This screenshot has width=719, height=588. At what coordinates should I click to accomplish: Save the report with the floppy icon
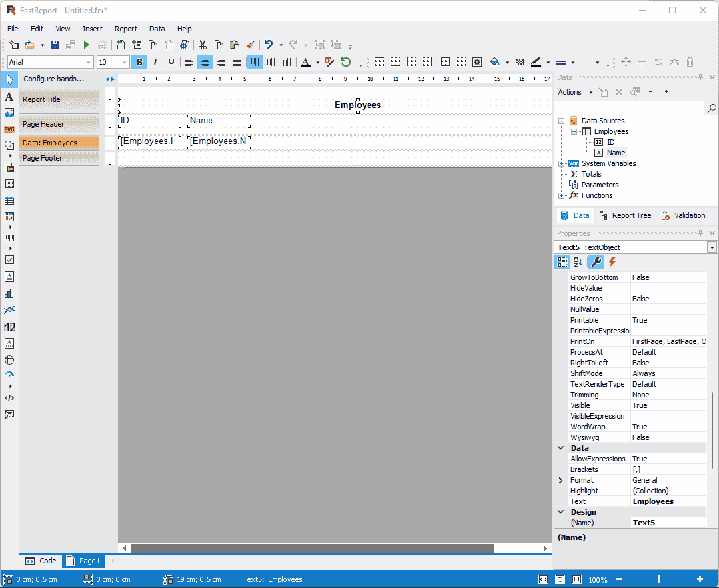[55, 45]
